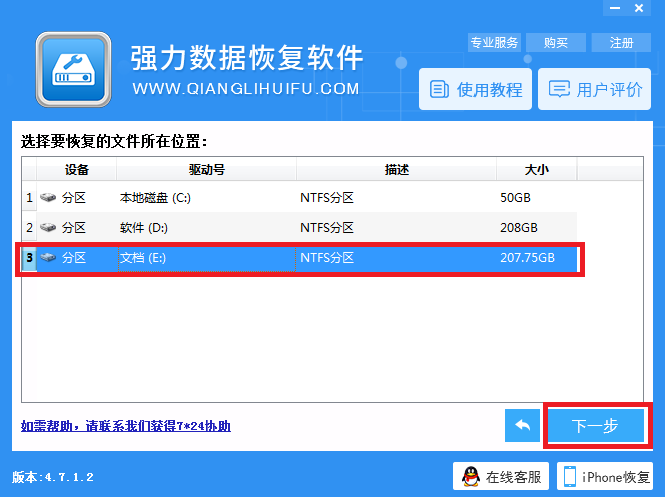
Task: Sort by 描述 column header
Action: pyautogui.click(x=397, y=170)
